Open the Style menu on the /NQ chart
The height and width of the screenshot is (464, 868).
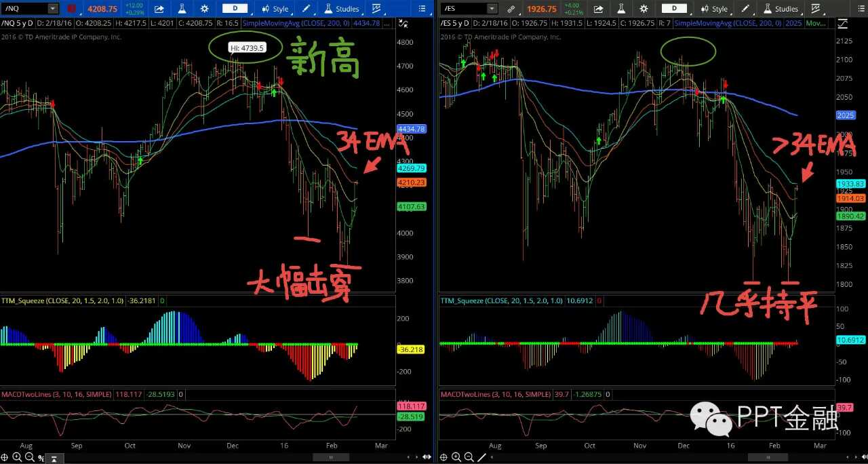(275, 9)
